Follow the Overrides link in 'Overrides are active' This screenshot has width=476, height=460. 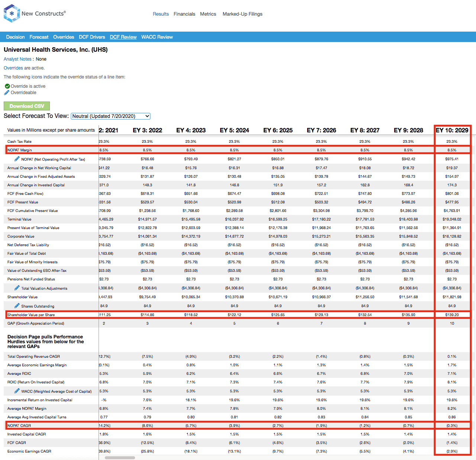[x=13, y=68]
